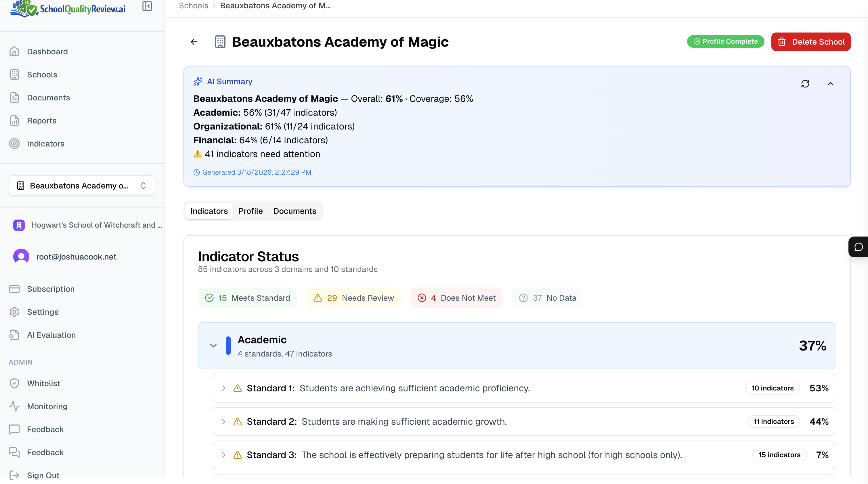Open the Documents section in sidebar
This screenshot has width=868, height=484.
[x=49, y=98]
